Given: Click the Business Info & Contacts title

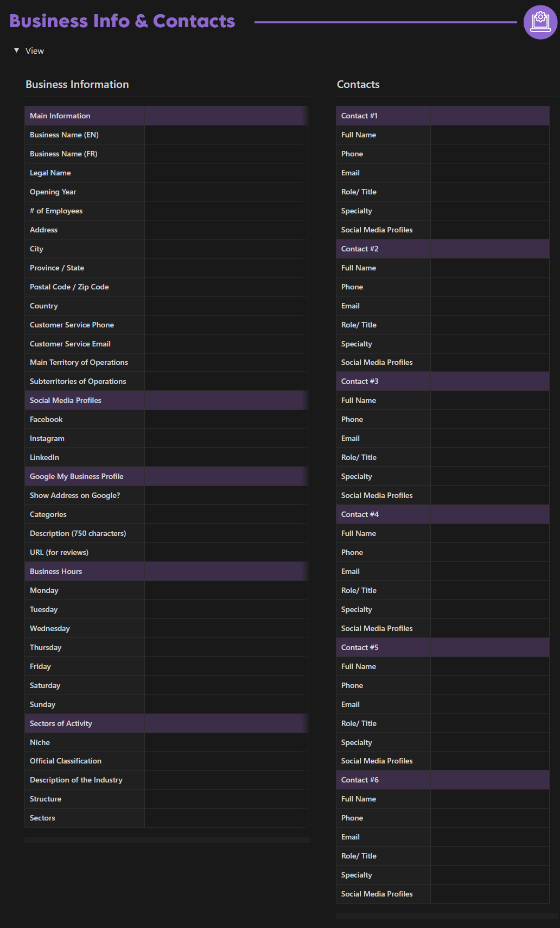Looking at the screenshot, I should pyautogui.click(x=122, y=21).
